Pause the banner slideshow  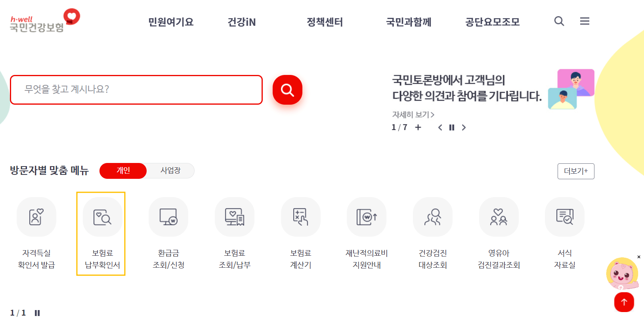pos(452,127)
